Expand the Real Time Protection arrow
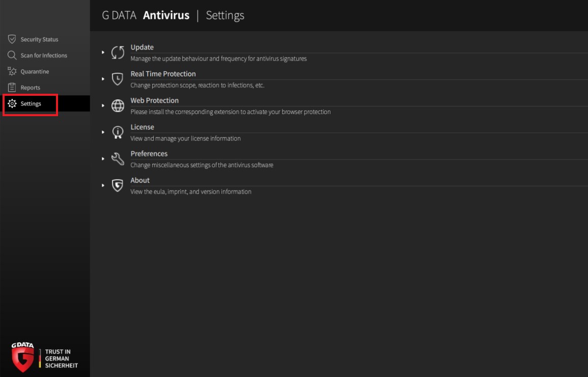The height and width of the screenshot is (377, 588). coord(103,79)
